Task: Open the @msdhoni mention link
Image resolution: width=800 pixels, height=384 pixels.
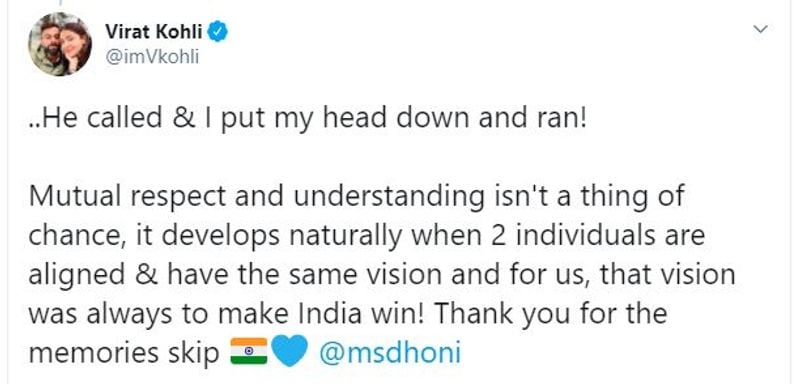Action: tap(390, 352)
